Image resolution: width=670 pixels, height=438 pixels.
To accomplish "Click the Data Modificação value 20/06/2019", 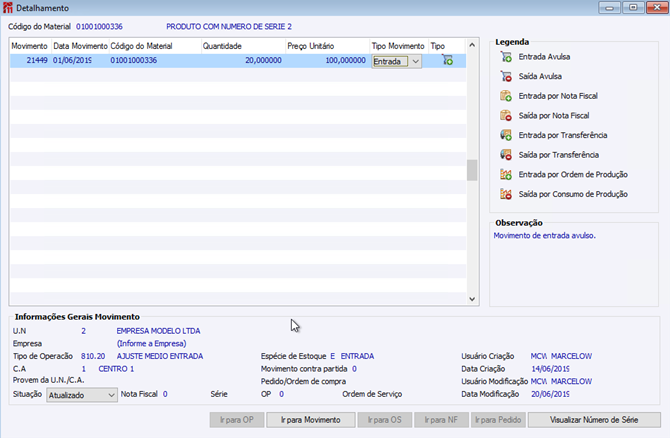I will 550,394.
